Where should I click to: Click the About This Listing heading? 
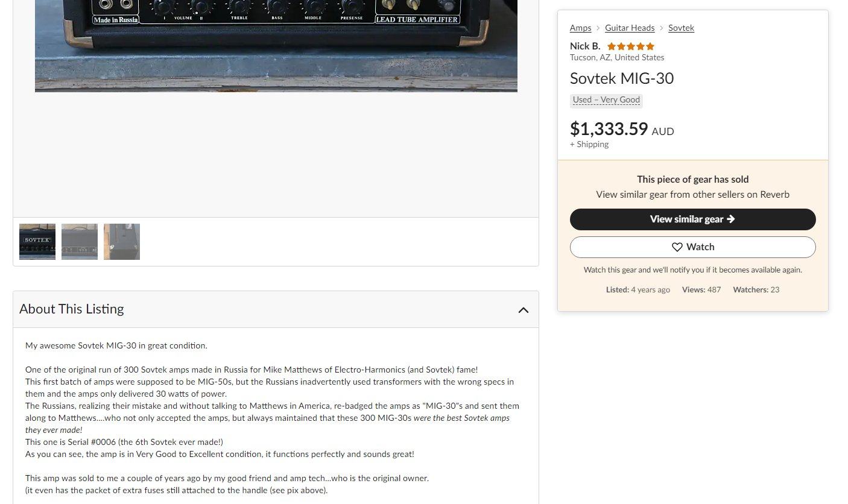(x=72, y=309)
